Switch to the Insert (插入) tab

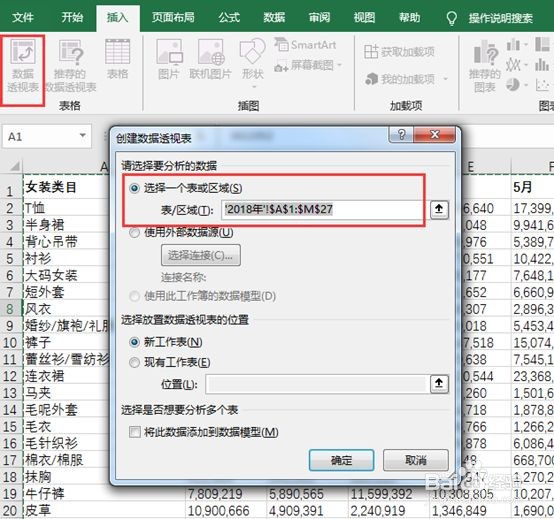118,18
